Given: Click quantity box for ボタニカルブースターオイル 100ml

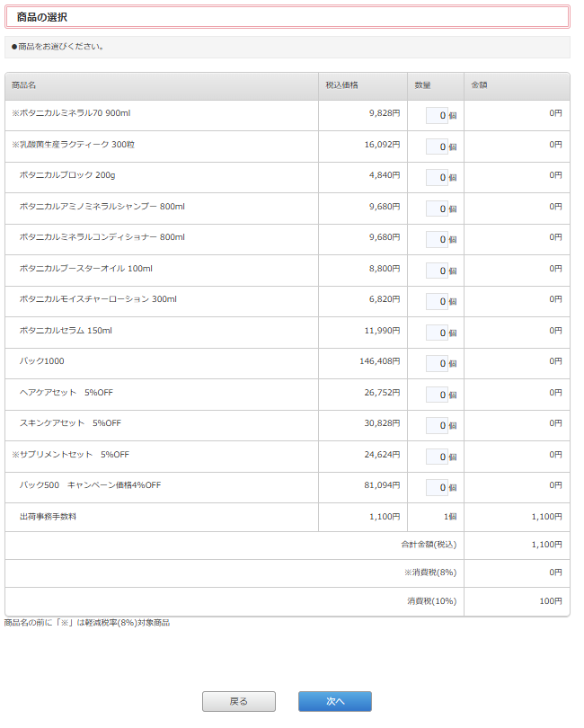Looking at the screenshot, I should tap(437, 271).
